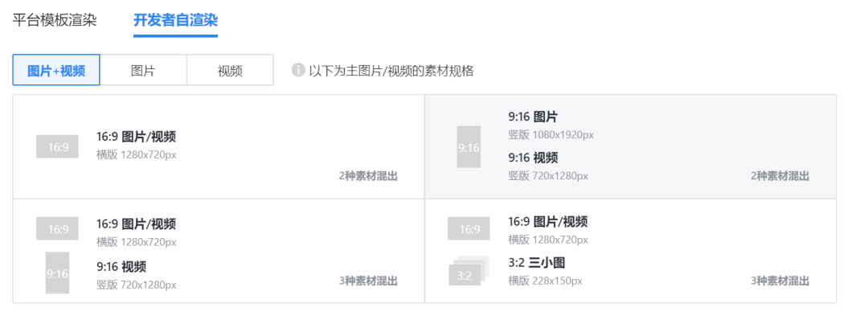Click 3种素材混出 in the bottom-left card
The width and height of the screenshot is (868, 316).
[368, 281]
